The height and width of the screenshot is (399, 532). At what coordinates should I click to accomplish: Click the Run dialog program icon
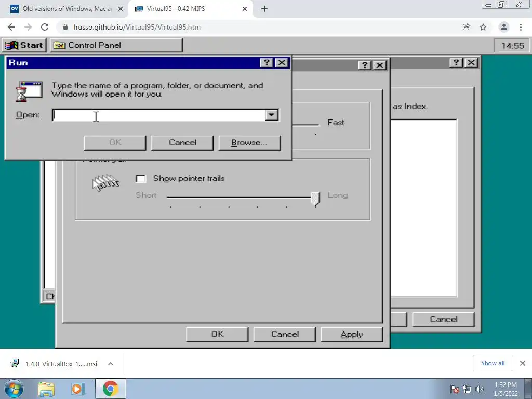29,91
